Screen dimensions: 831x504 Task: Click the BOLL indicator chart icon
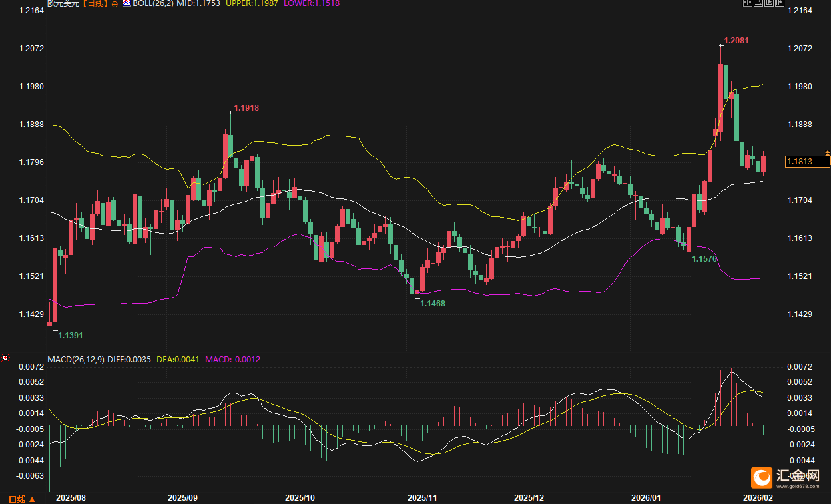coord(127,4)
